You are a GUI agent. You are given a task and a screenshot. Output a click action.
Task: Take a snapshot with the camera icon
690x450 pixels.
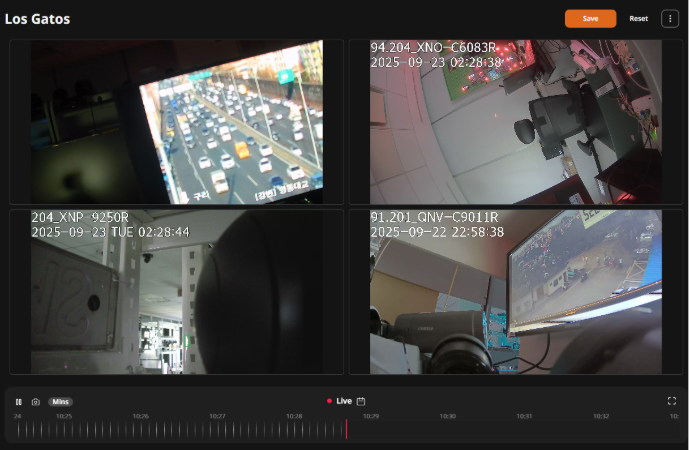click(x=35, y=401)
